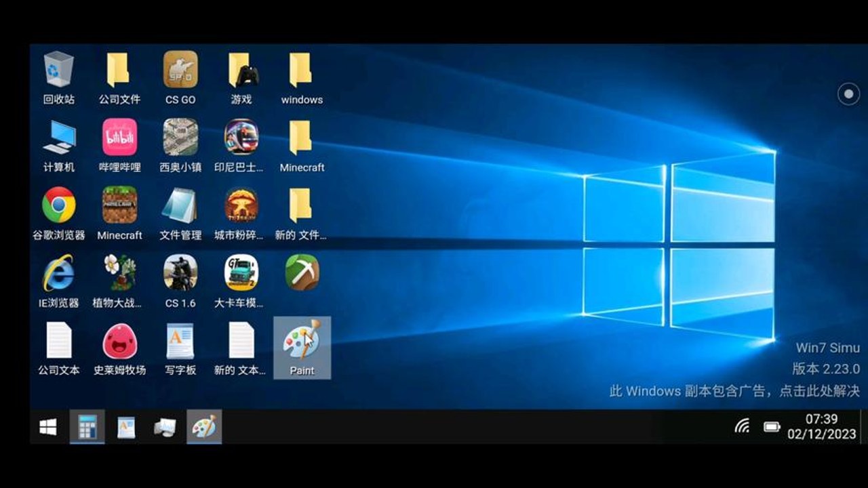Check the battery status tray icon
The height and width of the screenshot is (488, 868).
[x=772, y=426]
